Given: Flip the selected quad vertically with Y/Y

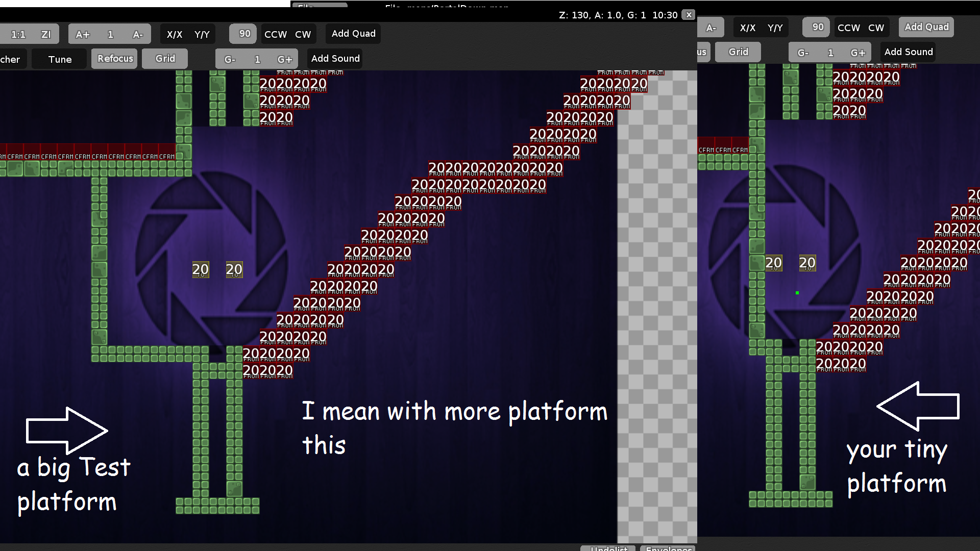Looking at the screenshot, I should click(x=203, y=34).
